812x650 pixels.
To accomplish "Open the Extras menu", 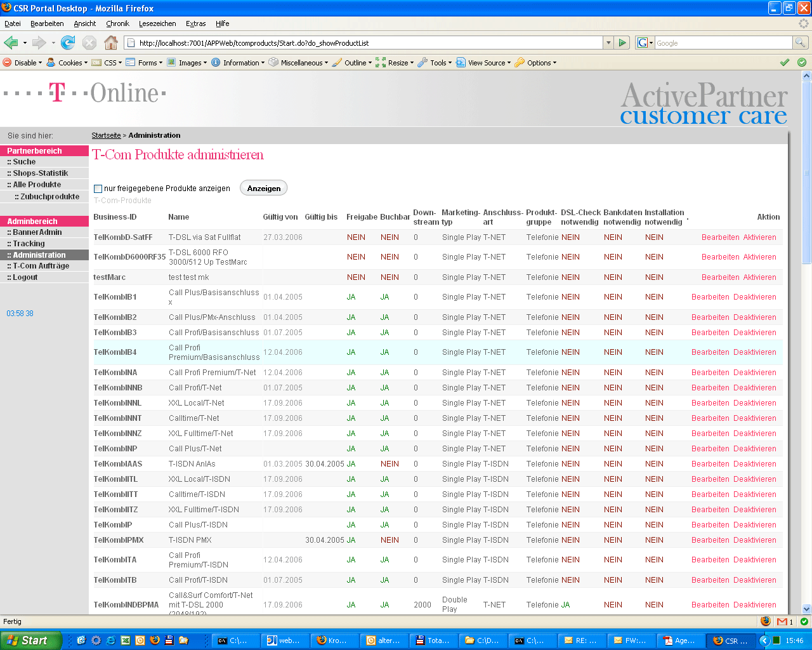I will (195, 23).
